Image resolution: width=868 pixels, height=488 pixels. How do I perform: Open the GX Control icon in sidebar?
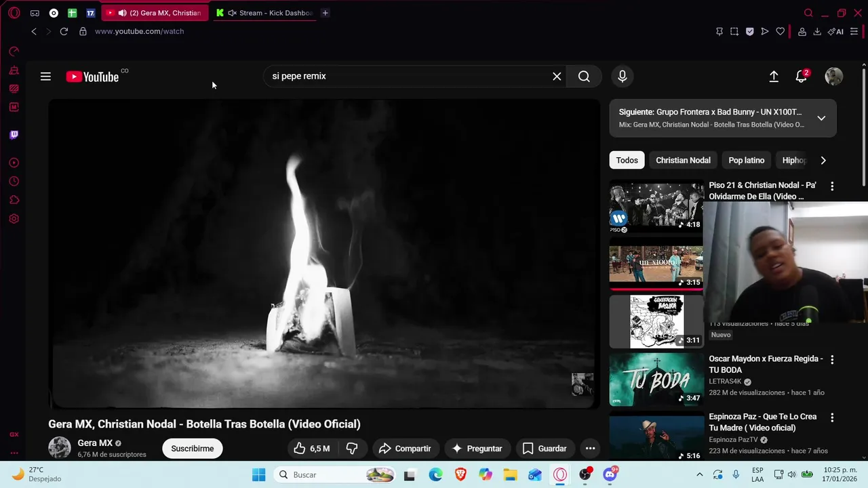pyautogui.click(x=14, y=51)
